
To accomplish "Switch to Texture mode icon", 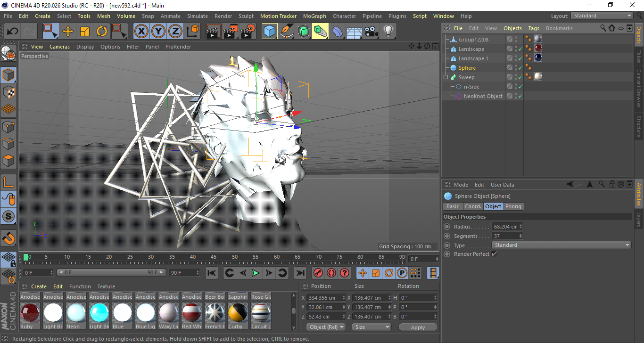I will (8, 92).
